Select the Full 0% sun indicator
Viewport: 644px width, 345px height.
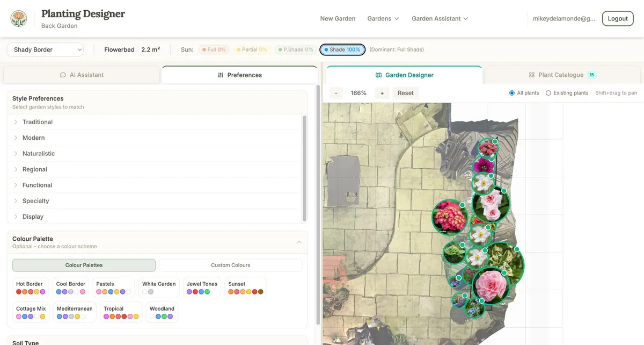[214, 49]
